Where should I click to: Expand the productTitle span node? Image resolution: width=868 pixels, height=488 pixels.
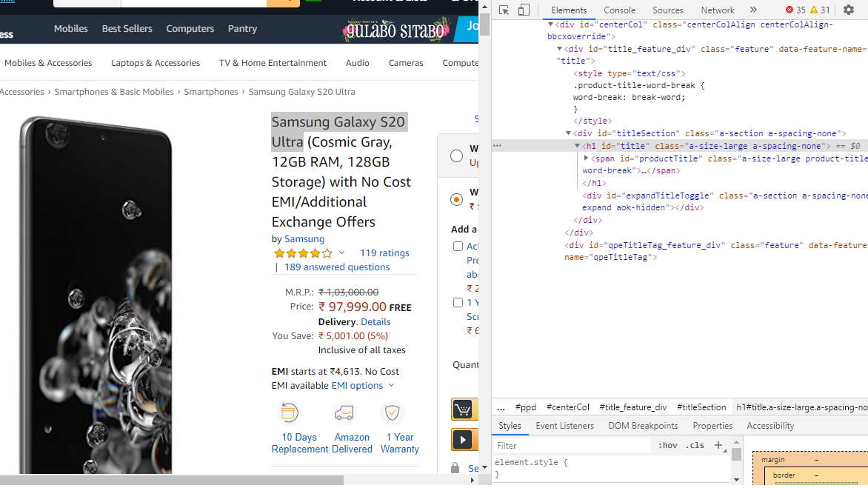[x=586, y=158]
